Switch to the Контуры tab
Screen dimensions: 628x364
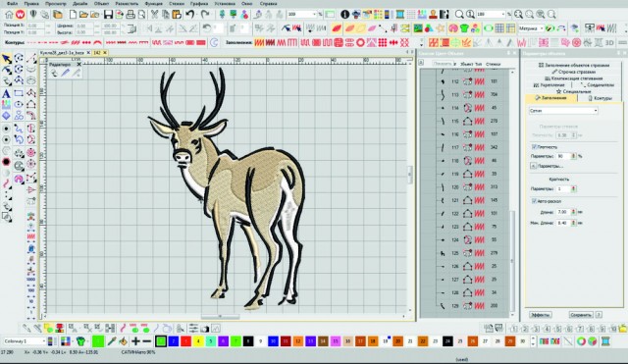pos(600,98)
